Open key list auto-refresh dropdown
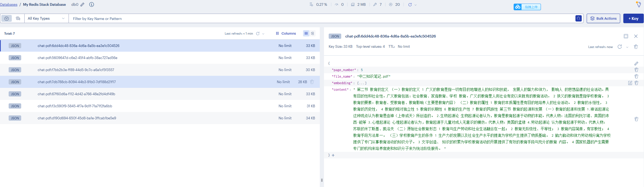 263,34
